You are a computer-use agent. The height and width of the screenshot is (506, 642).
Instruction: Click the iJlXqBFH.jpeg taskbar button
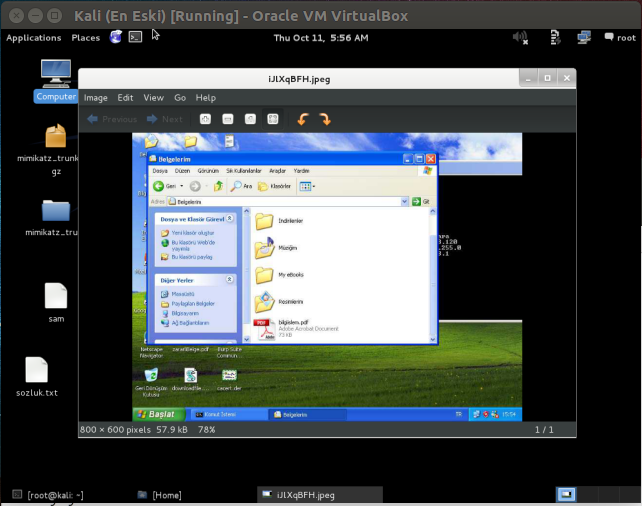pos(320,495)
